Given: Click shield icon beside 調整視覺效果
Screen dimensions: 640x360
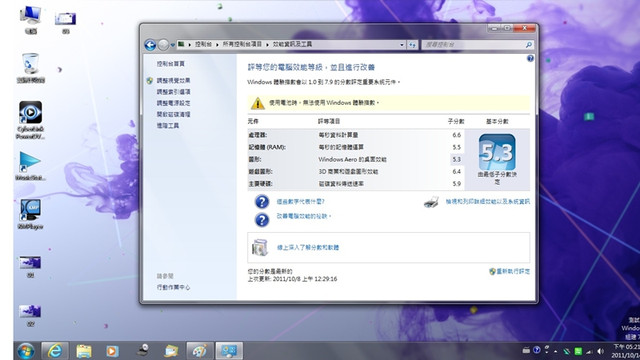Looking at the screenshot, I should click(x=150, y=80).
